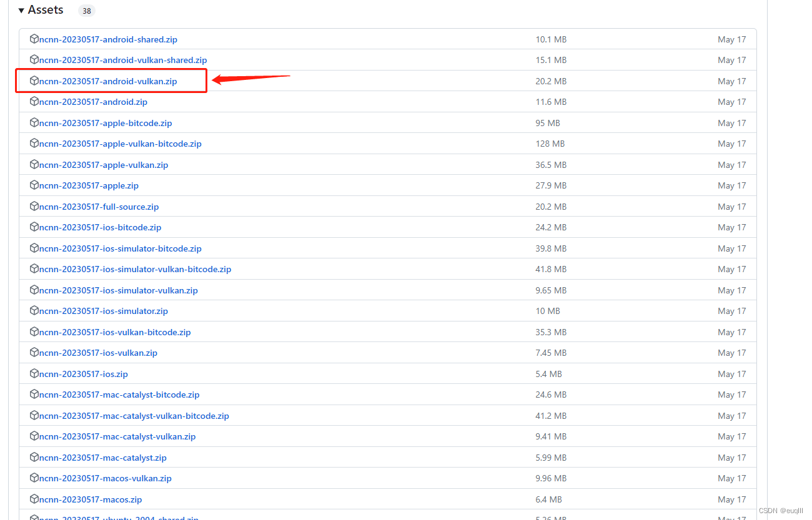Download ncnn-20230517-ios-vulkan-bitcode.zip

click(x=115, y=332)
